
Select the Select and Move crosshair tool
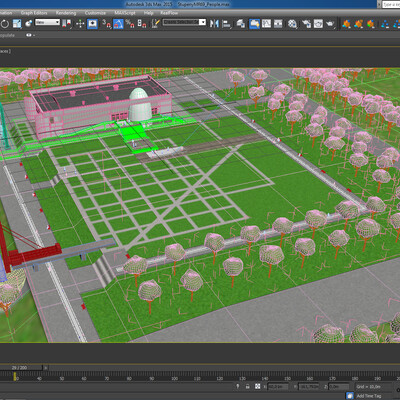80,24
